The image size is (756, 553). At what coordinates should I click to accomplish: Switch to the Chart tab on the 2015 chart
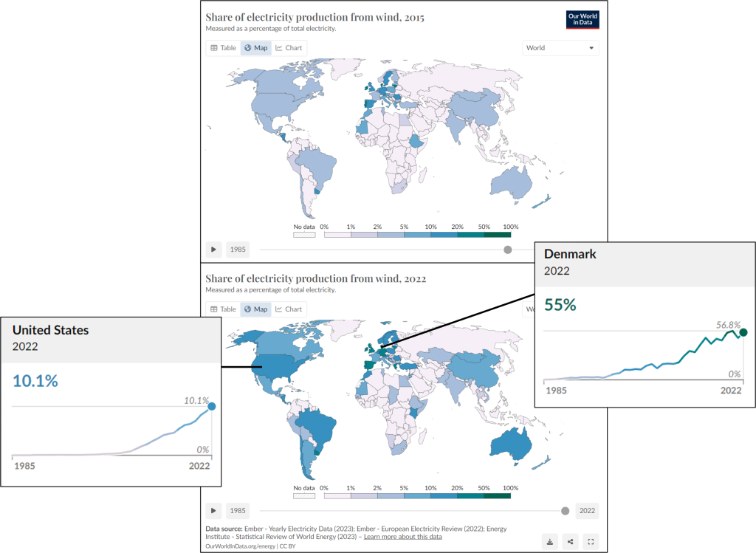tap(289, 47)
